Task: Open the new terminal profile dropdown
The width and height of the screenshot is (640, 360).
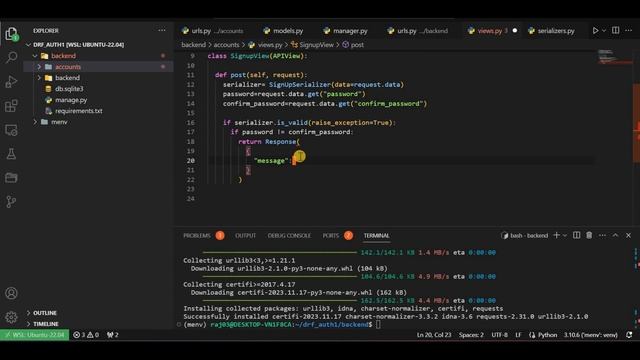Action: tap(565, 236)
